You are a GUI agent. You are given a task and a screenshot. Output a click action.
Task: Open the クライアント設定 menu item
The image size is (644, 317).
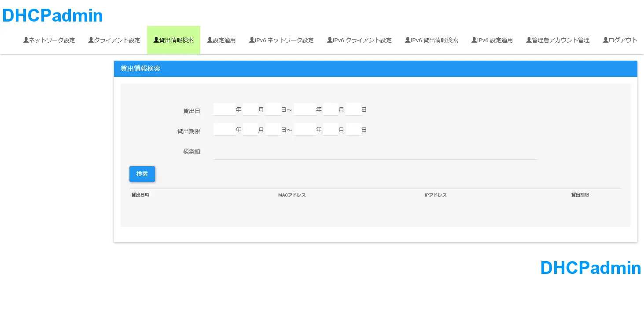(x=114, y=40)
